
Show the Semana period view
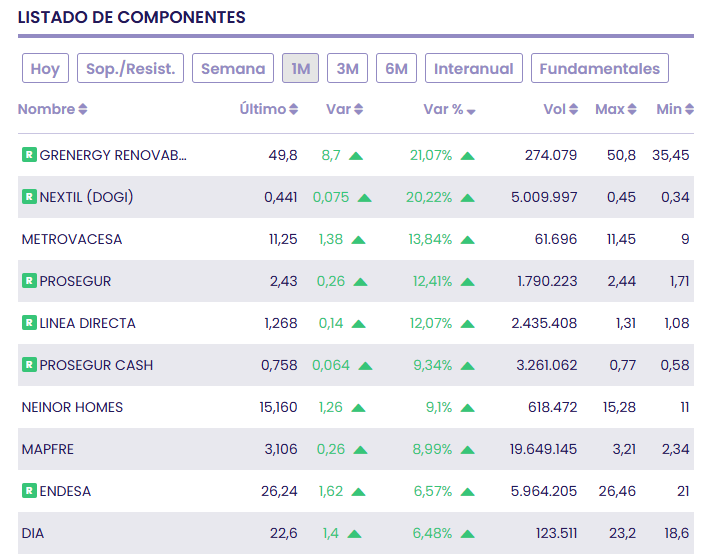[233, 68]
